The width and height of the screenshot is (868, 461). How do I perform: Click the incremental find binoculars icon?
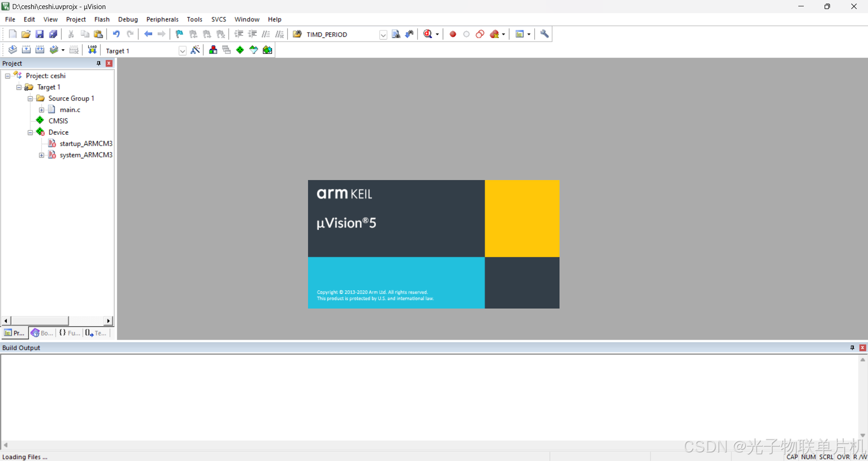click(x=410, y=34)
